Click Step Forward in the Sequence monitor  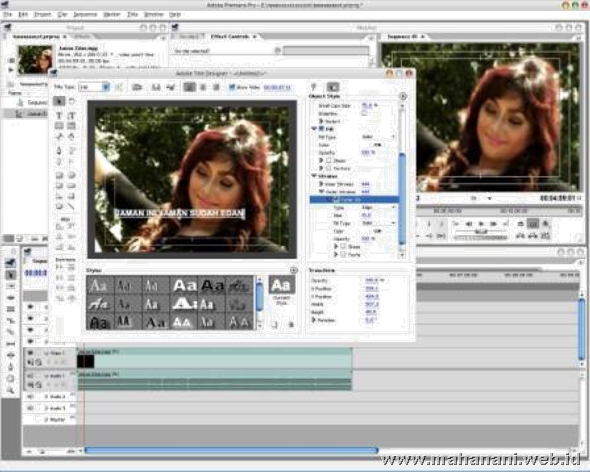493,224
